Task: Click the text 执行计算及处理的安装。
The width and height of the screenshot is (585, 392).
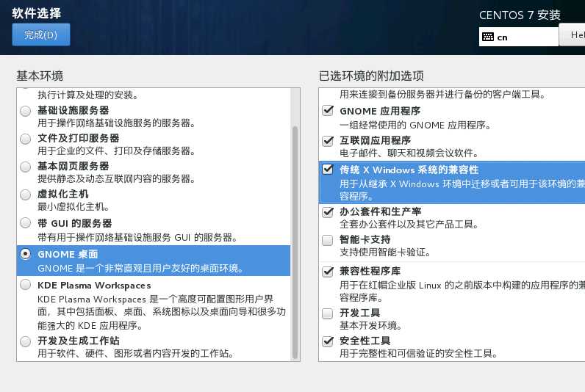Action: click(x=88, y=95)
